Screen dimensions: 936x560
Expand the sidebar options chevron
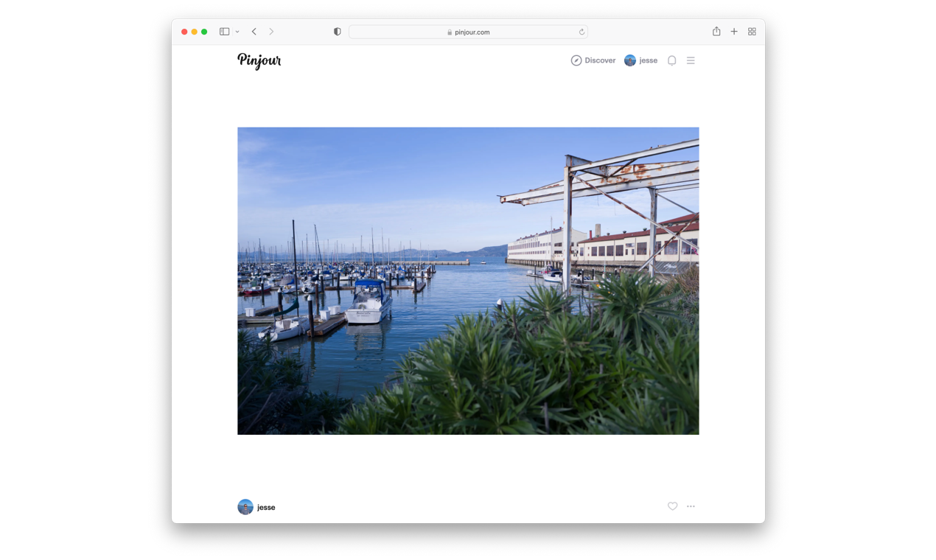tap(237, 31)
